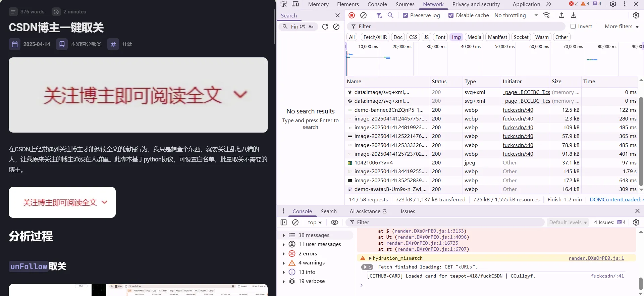Image resolution: width=644 pixels, height=296 pixels.
Task: Open the Application tab
Action: point(526,4)
